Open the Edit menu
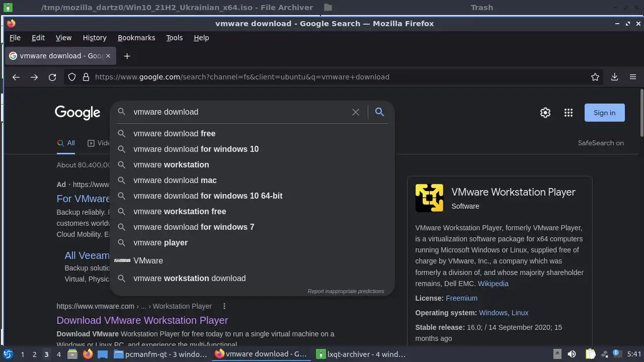Screen dimensions: 644x362 point(38,38)
